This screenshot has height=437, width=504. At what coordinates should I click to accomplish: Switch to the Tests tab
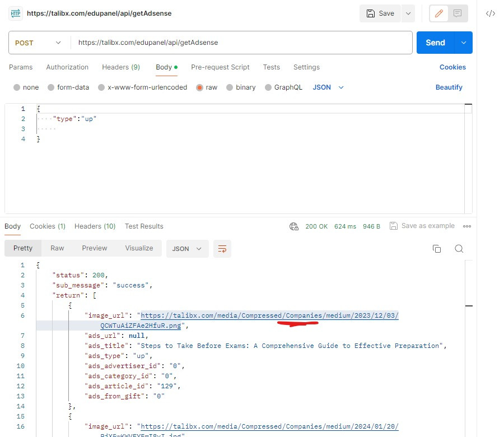point(271,67)
